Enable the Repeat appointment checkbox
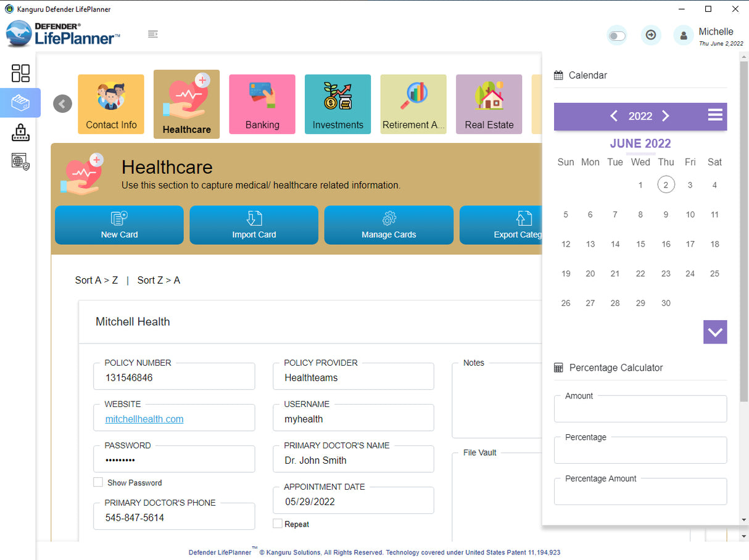749x560 pixels. coord(278,524)
